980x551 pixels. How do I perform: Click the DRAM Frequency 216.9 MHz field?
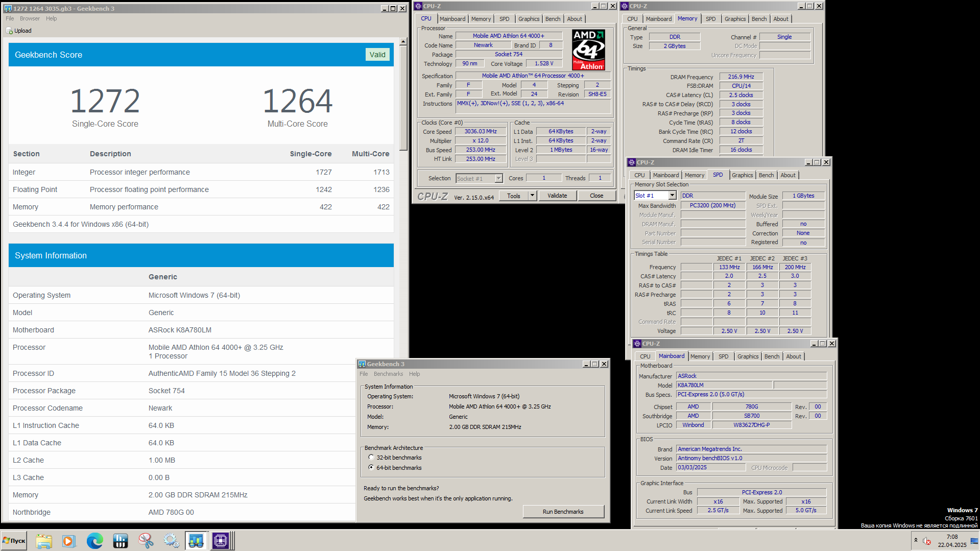pyautogui.click(x=741, y=77)
